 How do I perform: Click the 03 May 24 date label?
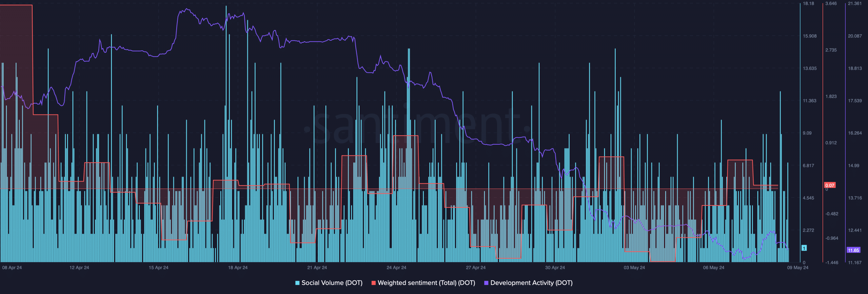(634, 268)
